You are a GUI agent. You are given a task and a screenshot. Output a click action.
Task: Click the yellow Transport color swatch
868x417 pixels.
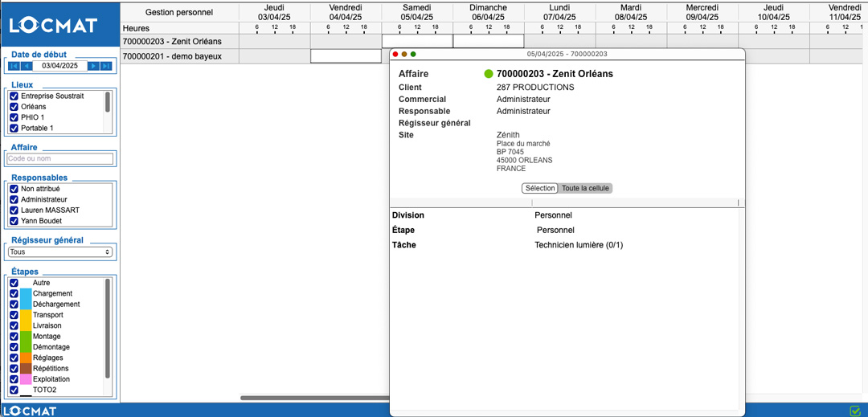[26, 315]
